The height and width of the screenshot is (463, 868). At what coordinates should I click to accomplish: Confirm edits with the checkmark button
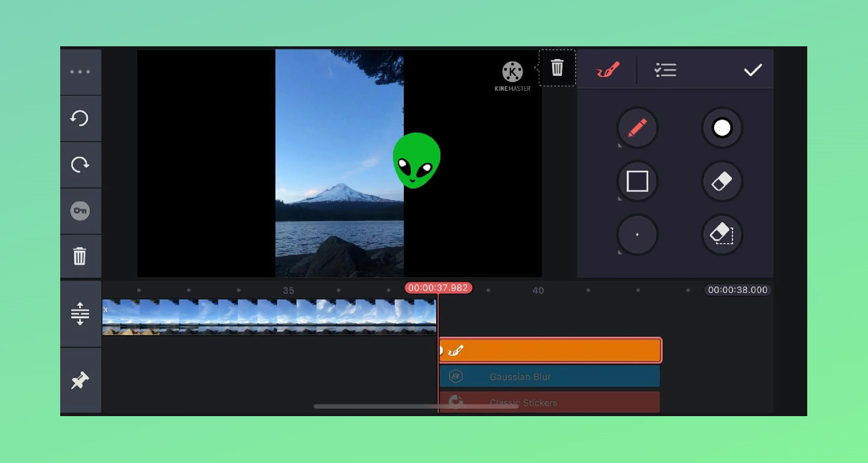(x=753, y=70)
